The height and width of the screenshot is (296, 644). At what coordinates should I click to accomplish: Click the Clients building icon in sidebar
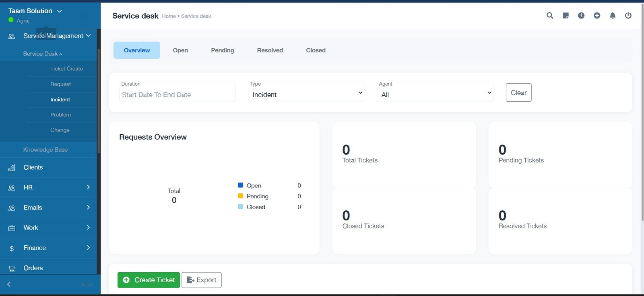pos(12,168)
